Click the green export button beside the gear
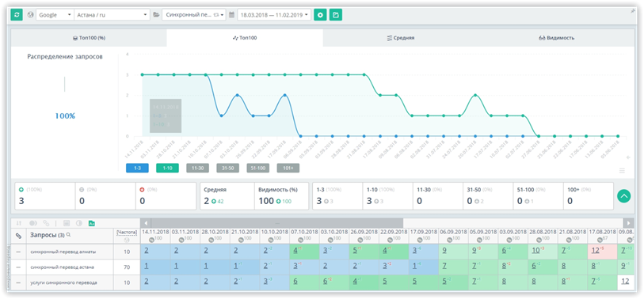 click(336, 15)
